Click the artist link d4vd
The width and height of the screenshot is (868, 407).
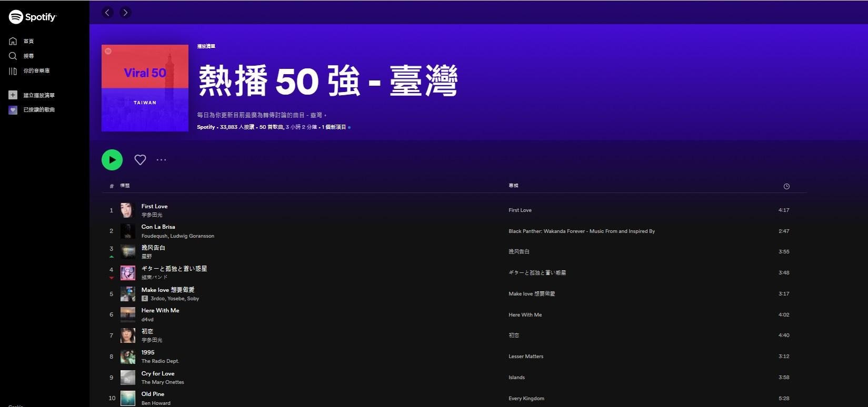(x=147, y=319)
